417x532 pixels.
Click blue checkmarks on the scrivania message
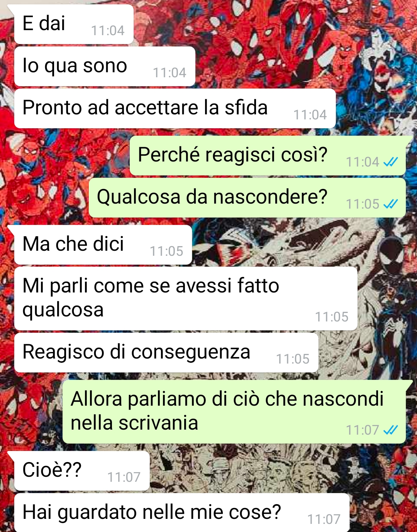tap(391, 430)
